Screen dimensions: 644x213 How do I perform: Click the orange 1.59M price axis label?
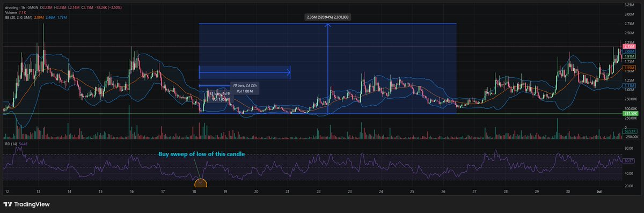click(x=629, y=68)
